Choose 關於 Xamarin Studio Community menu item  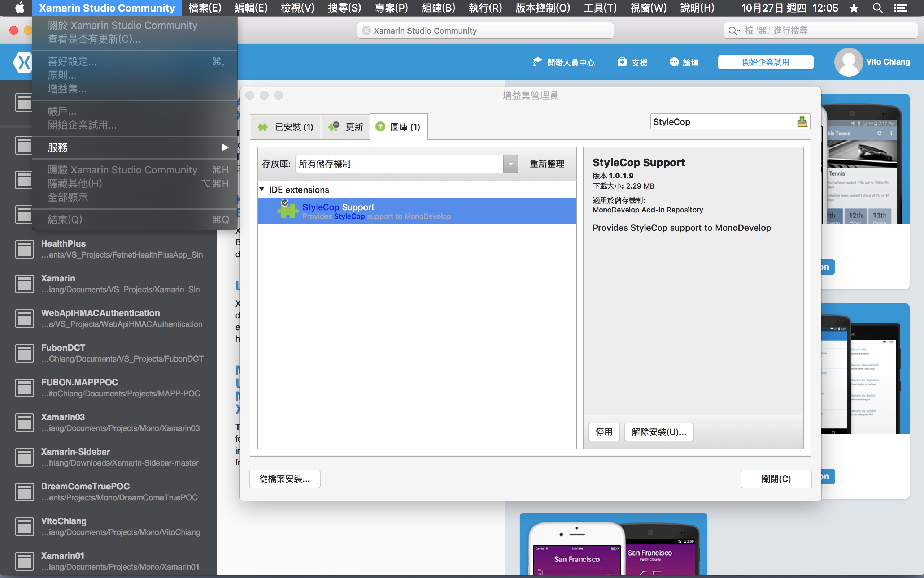point(135,25)
